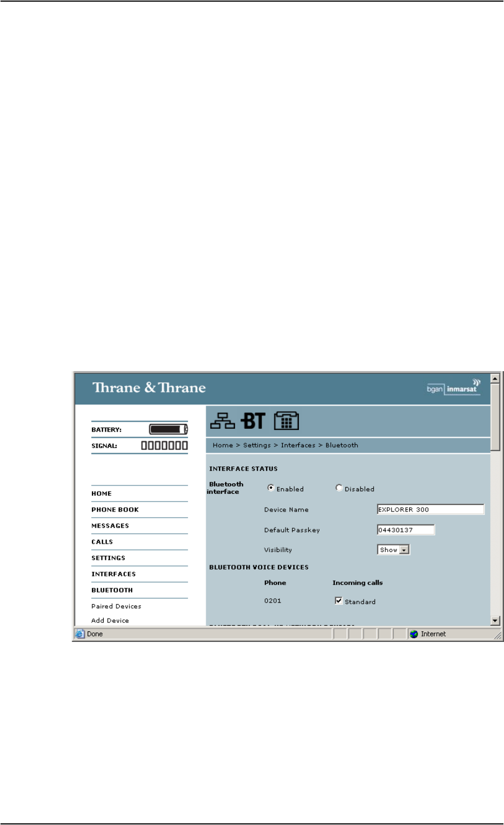Click the BLUETOOTH VOICE DEVICES heading
The image size is (504, 825).
259,568
